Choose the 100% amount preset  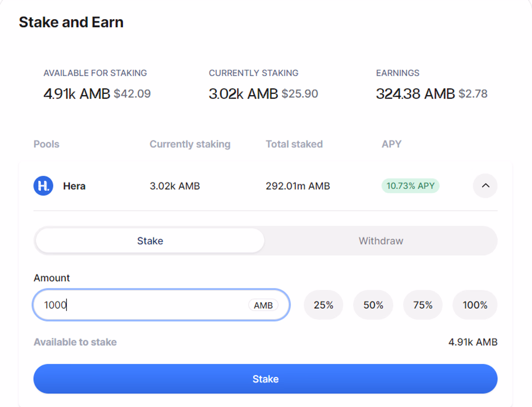click(475, 305)
